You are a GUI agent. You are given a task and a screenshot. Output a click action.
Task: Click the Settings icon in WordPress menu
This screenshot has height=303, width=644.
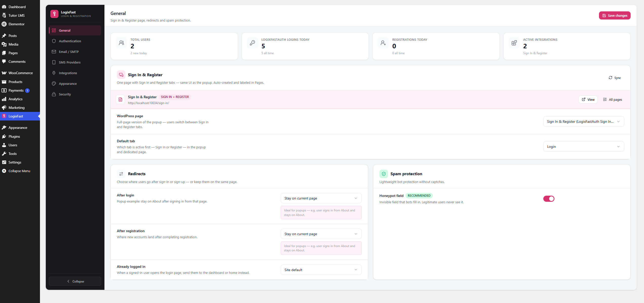(4, 162)
